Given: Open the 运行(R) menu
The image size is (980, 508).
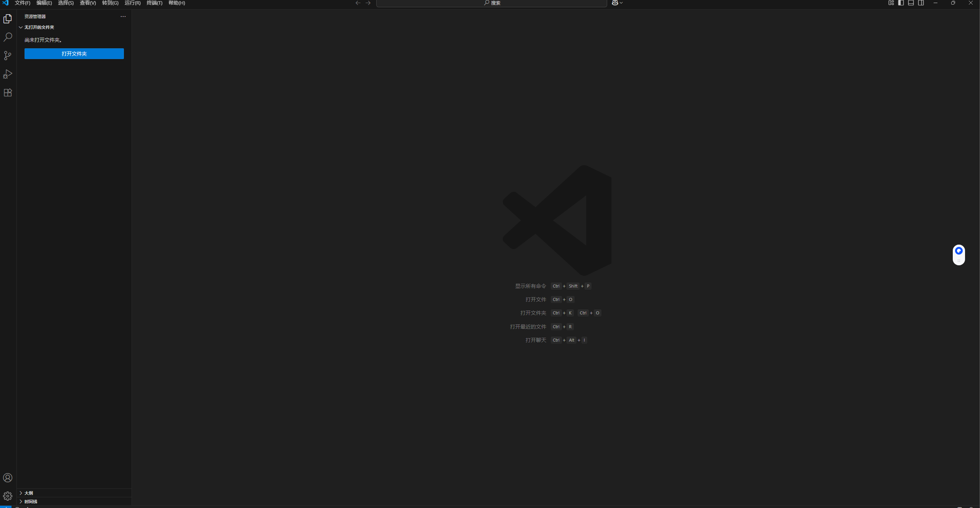Looking at the screenshot, I should point(133,3).
